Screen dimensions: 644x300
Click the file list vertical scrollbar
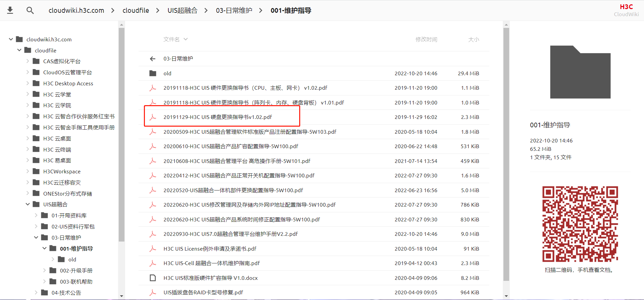point(506,155)
